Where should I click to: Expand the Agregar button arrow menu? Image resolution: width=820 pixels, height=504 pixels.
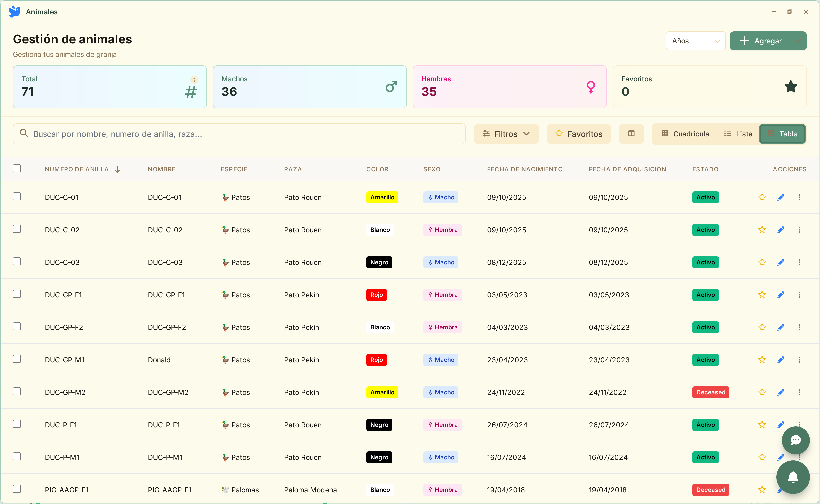point(798,41)
